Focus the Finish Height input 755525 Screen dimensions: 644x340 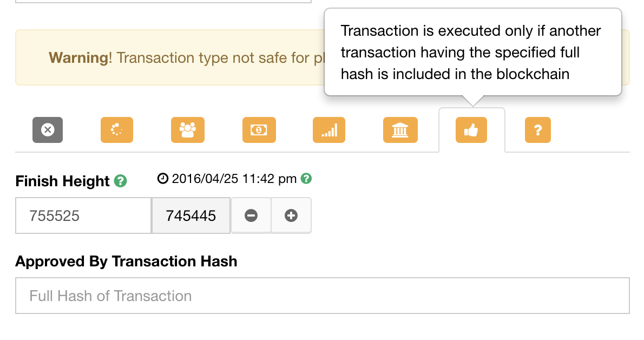(x=83, y=215)
